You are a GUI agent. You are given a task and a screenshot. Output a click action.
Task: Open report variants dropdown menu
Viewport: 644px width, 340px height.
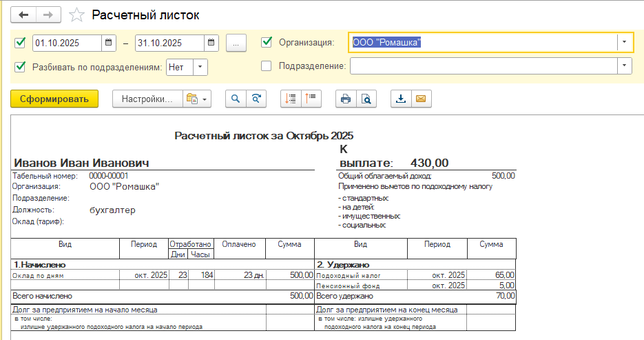198,99
